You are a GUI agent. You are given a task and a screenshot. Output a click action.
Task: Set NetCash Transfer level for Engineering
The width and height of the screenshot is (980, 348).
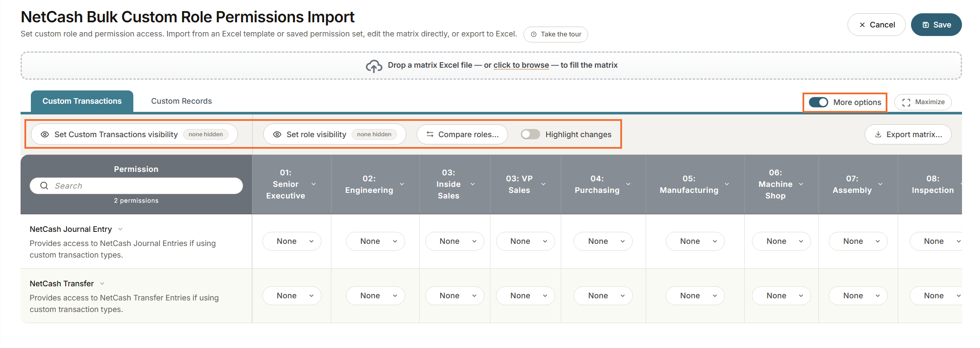[x=376, y=296]
